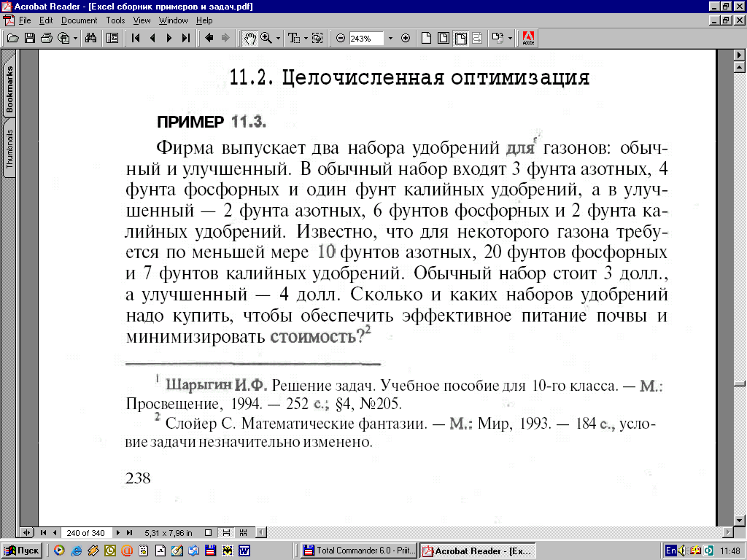Click the Open file folder icon

tap(13, 38)
